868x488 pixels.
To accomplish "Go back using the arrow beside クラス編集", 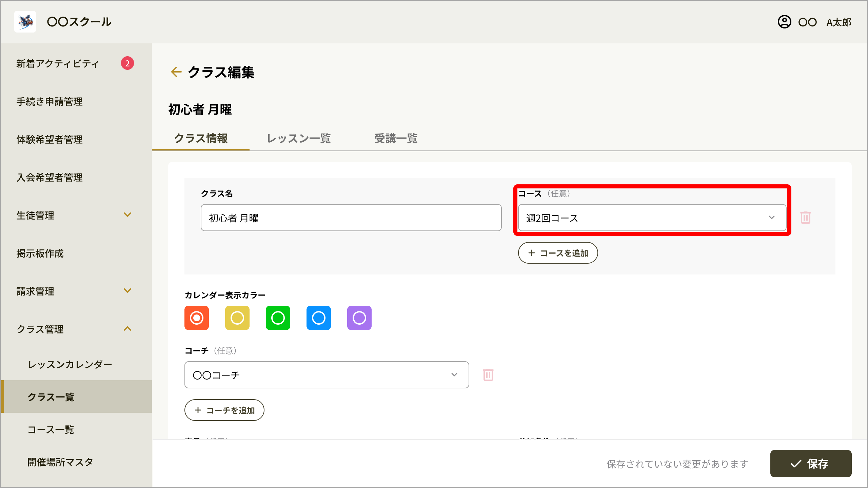I will point(176,72).
